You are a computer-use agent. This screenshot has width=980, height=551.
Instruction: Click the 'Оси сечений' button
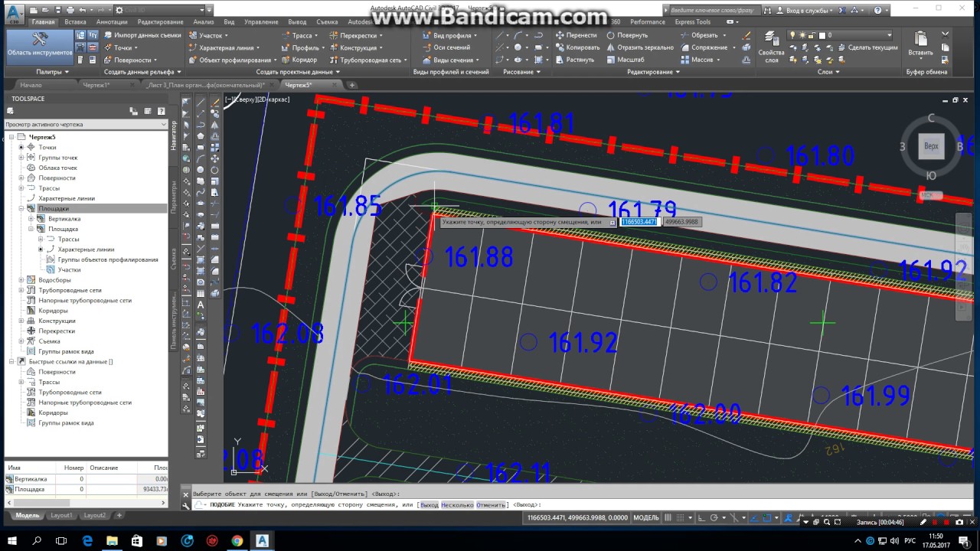(446, 47)
